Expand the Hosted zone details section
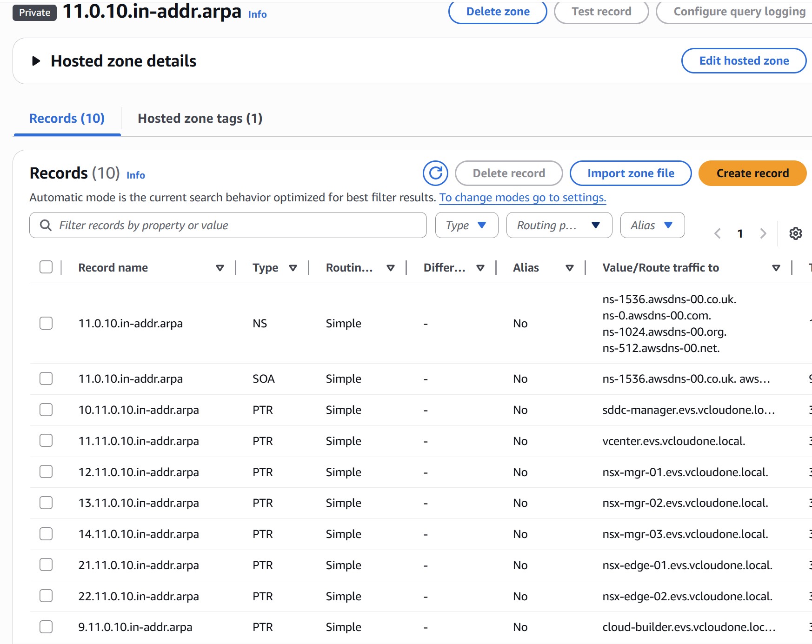 (35, 60)
